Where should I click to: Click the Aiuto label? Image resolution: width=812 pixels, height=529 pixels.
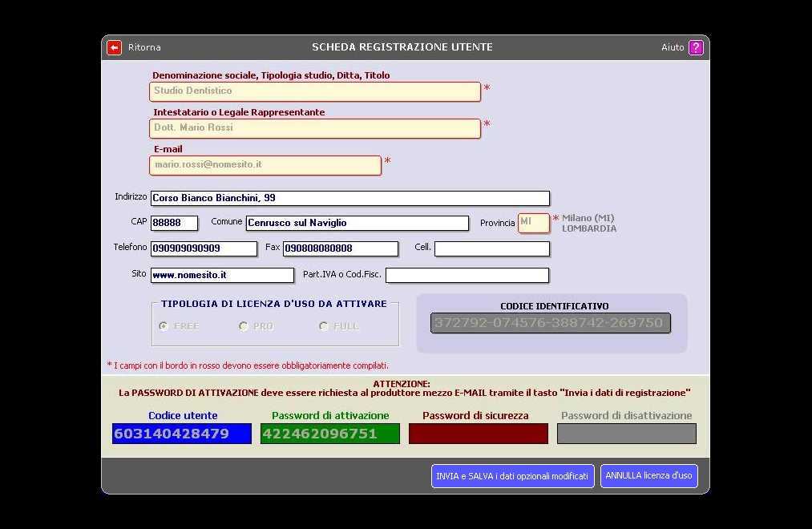pyautogui.click(x=673, y=47)
